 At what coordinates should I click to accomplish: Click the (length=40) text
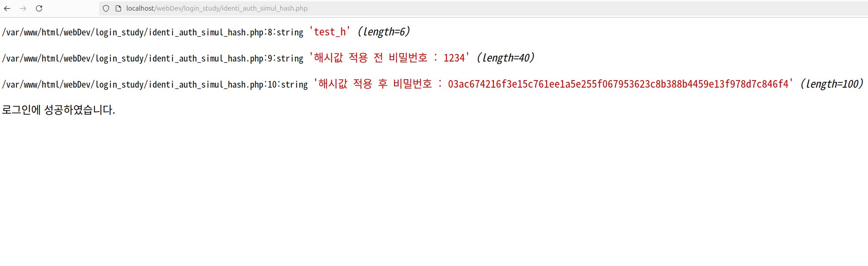pyautogui.click(x=506, y=58)
